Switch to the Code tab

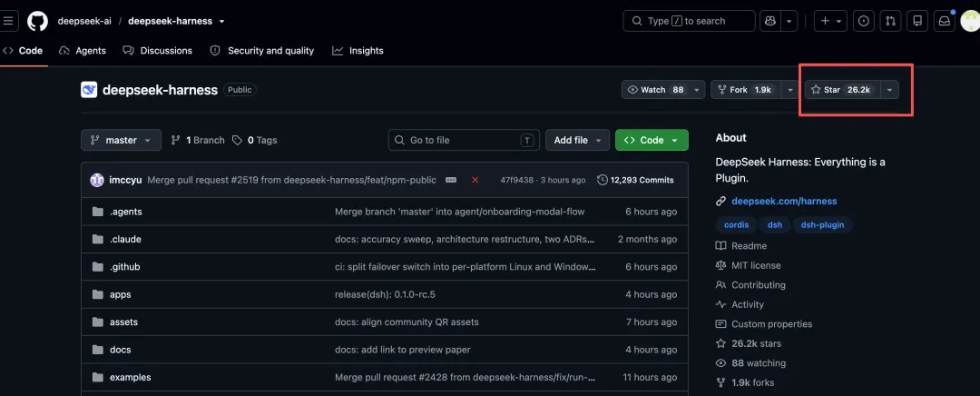[23, 51]
